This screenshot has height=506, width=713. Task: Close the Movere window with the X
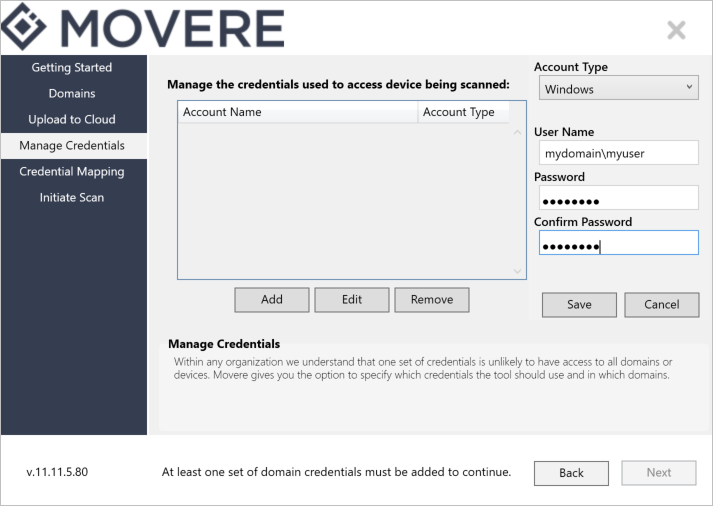coord(676,30)
